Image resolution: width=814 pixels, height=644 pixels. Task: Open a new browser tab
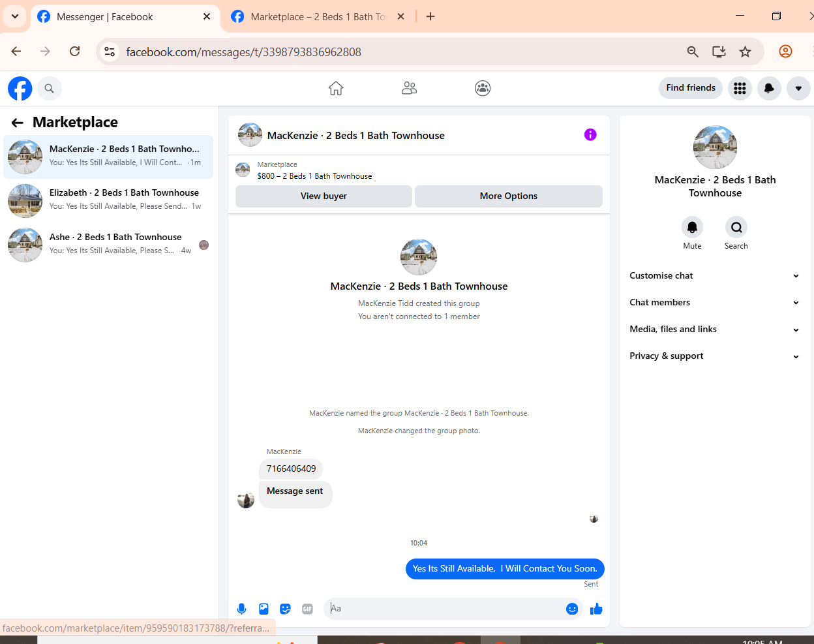(430, 17)
